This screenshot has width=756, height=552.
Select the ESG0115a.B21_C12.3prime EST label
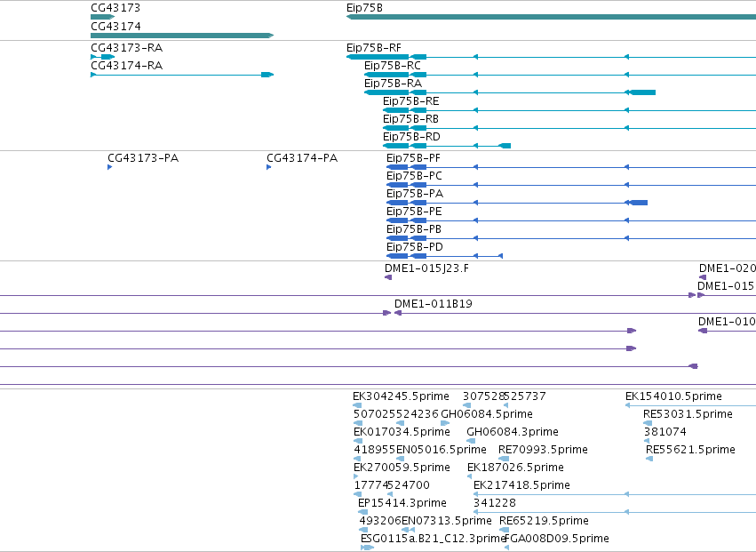(433, 539)
